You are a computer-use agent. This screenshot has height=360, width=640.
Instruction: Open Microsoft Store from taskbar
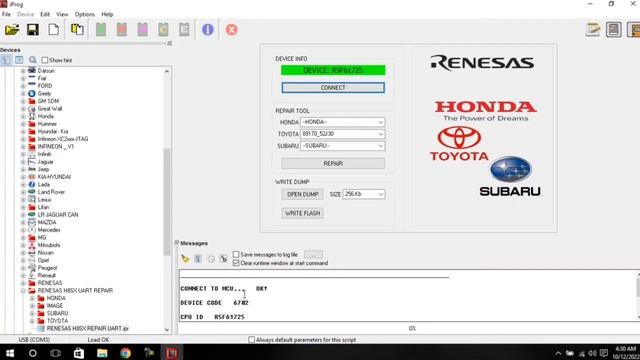pos(79,353)
